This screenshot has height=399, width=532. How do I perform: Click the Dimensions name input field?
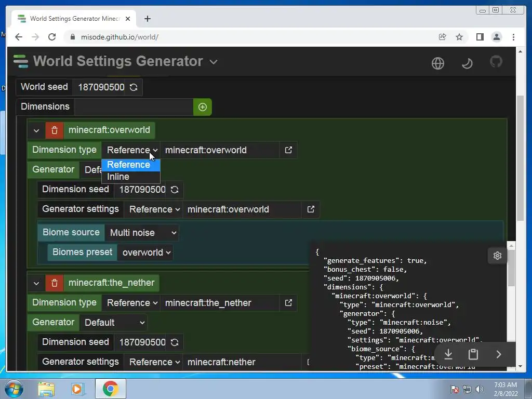click(x=134, y=107)
